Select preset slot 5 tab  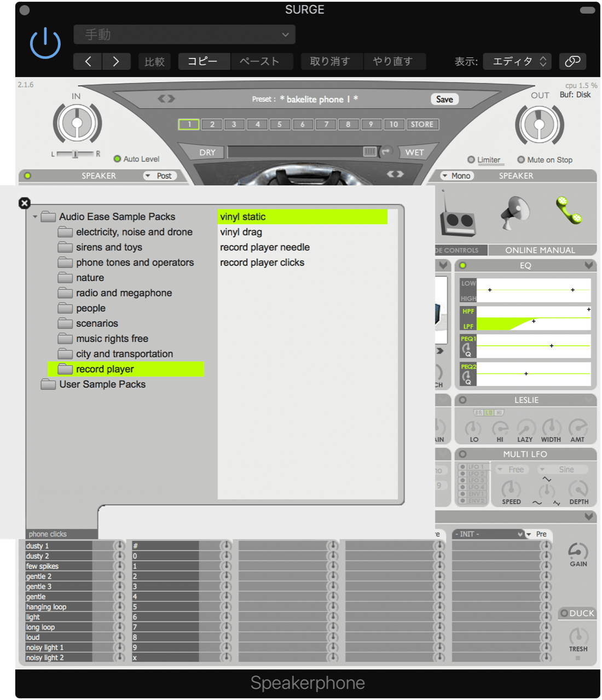tap(279, 124)
